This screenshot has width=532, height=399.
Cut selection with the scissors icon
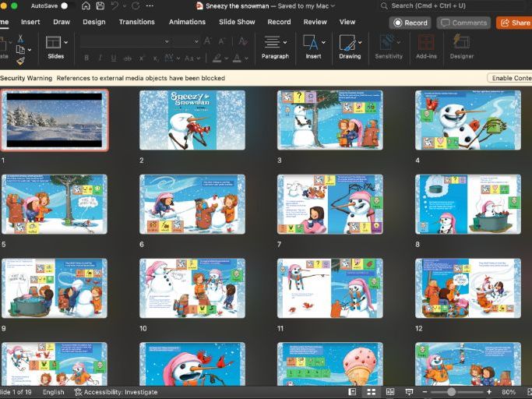pos(21,39)
